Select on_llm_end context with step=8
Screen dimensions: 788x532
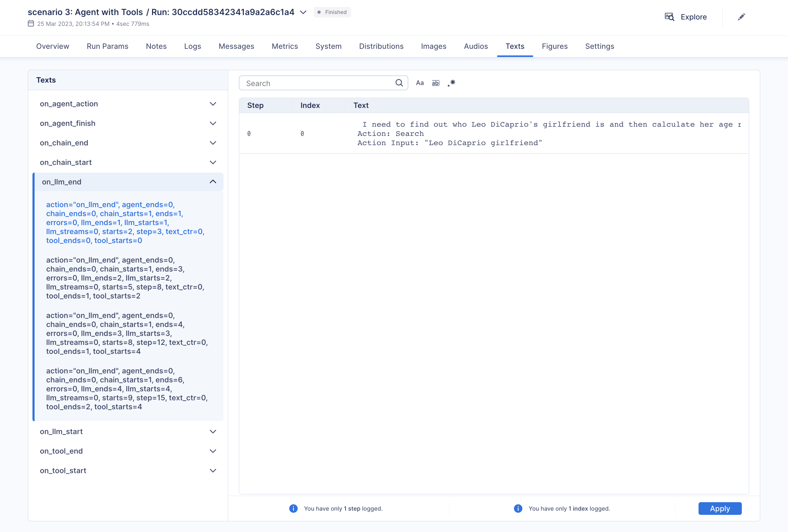(125, 278)
